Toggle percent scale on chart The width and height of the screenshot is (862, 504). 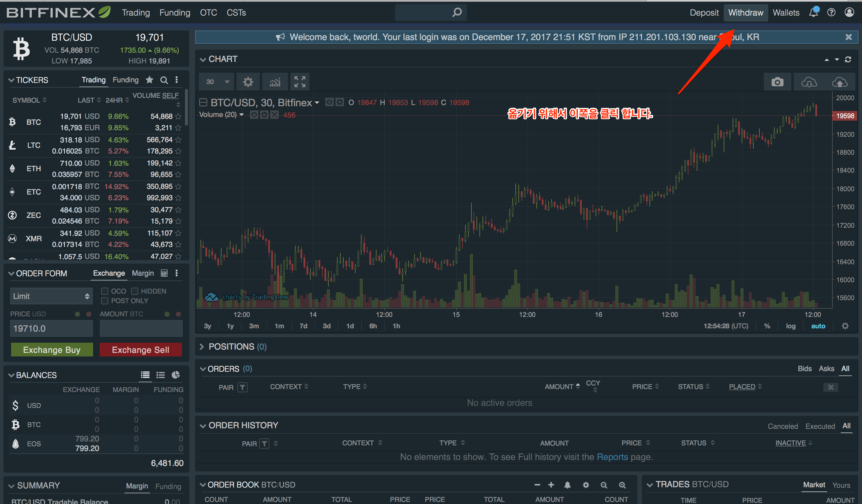tap(767, 326)
